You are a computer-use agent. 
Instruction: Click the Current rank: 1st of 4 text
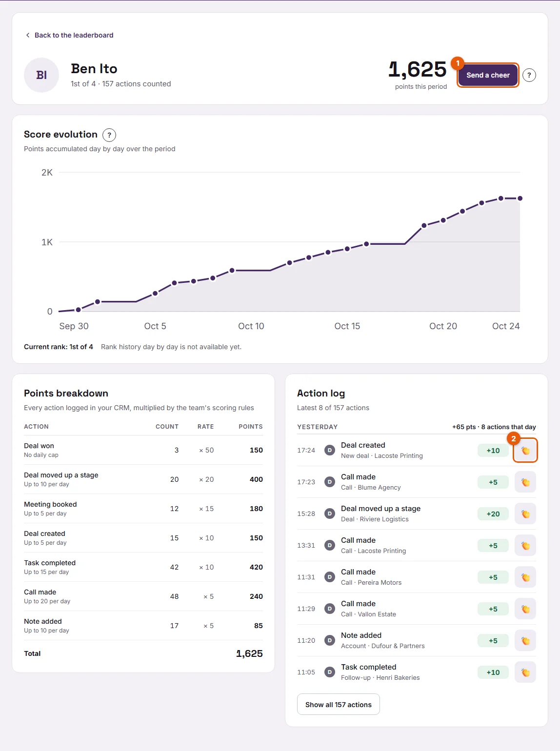[x=59, y=347]
